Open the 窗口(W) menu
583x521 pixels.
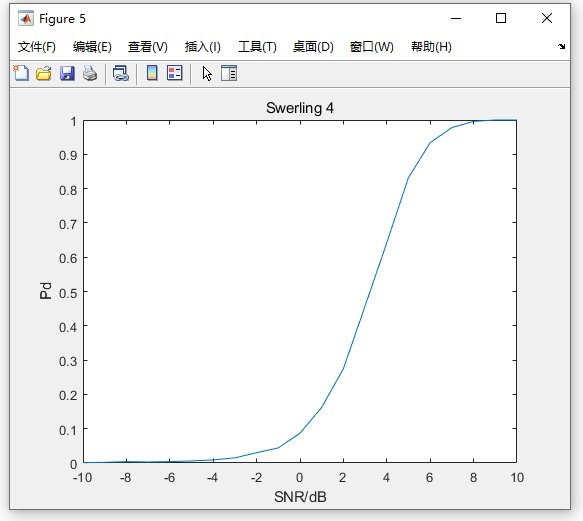click(x=371, y=47)
